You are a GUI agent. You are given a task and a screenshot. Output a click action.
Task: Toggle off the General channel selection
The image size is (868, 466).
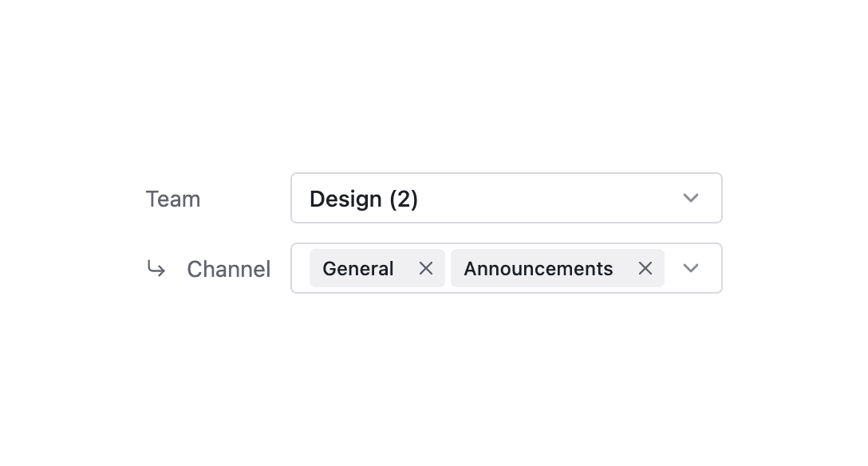[x=425, y=268]
